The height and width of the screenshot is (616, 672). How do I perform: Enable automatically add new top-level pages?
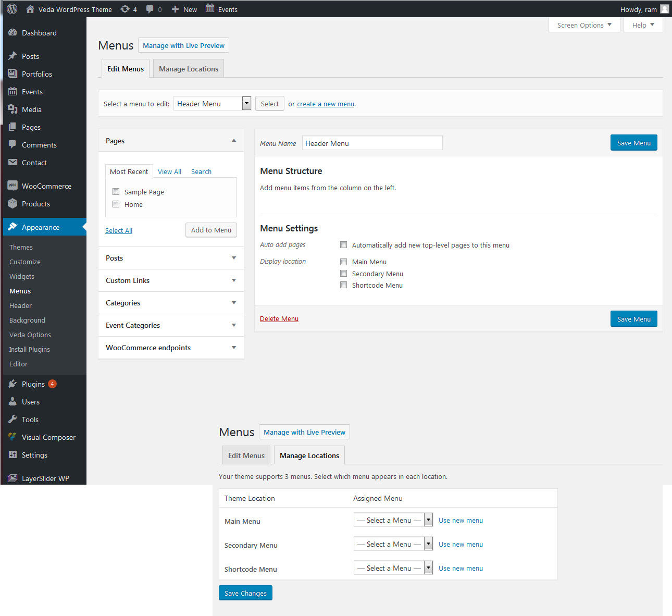(344, 244)
